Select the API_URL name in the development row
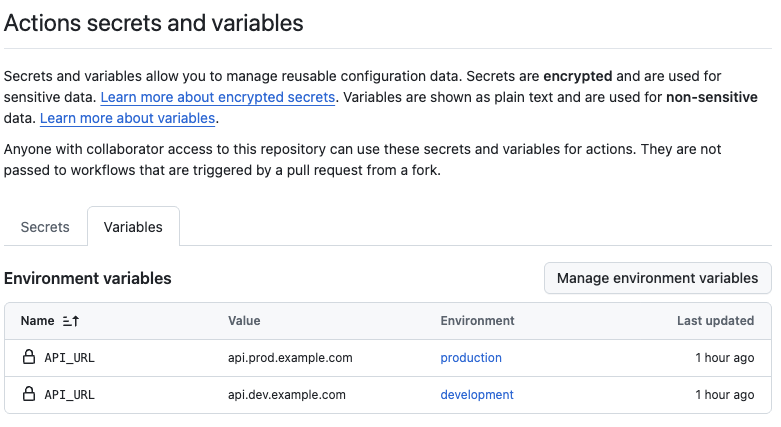Screen dimensions: 781x427 click(x=69, y=395)
